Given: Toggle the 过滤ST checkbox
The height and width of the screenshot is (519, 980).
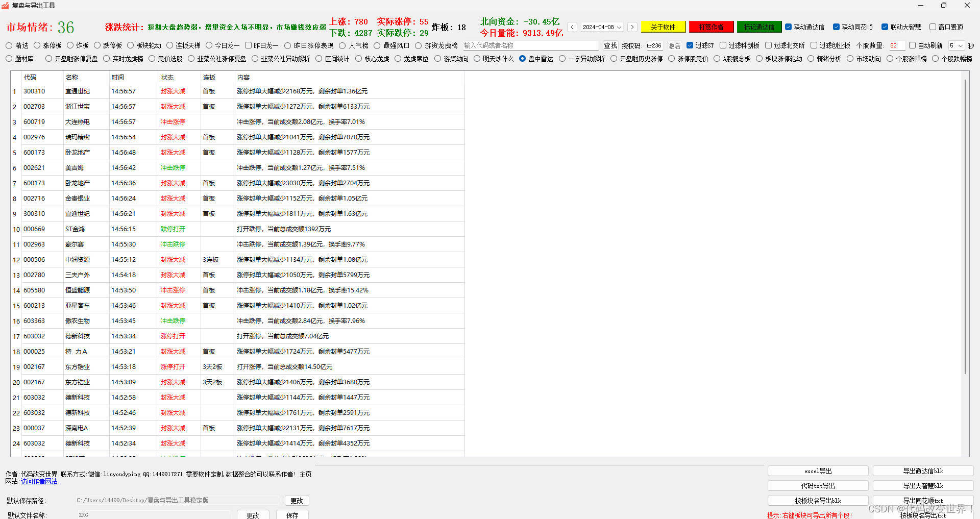Looking at the screenshot, I should pyautogui.click(x=690, y=45).
